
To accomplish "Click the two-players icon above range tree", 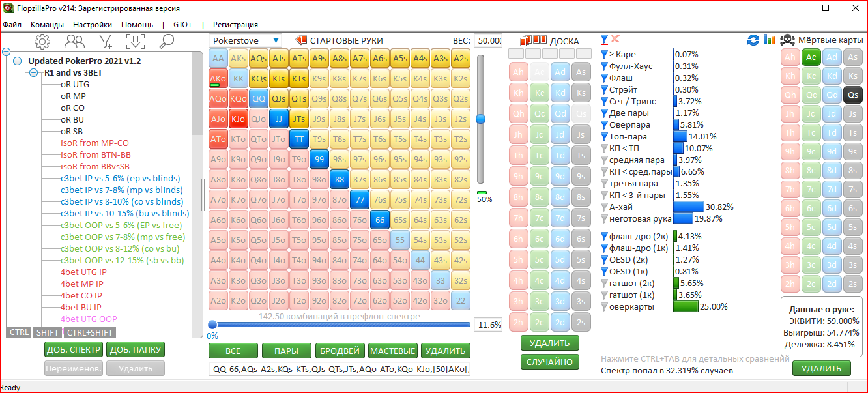I will pyautogui.click(x=75, y=42).
